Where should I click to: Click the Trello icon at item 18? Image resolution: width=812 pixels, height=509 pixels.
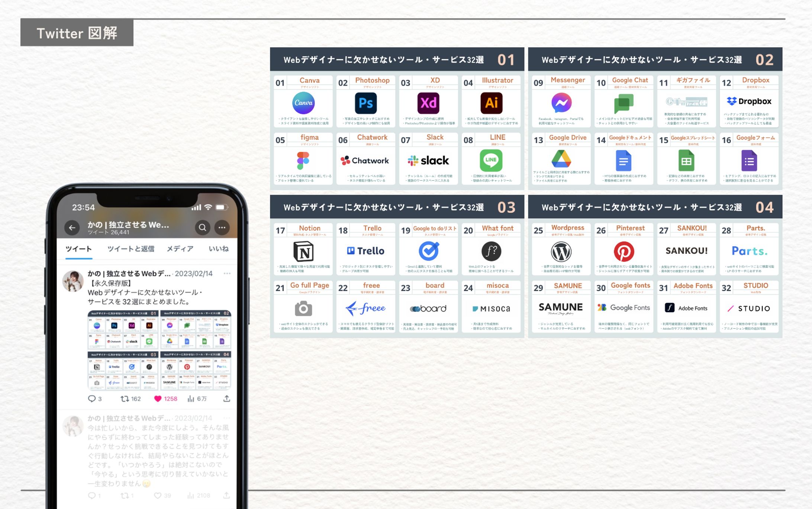tap(366, 252)
